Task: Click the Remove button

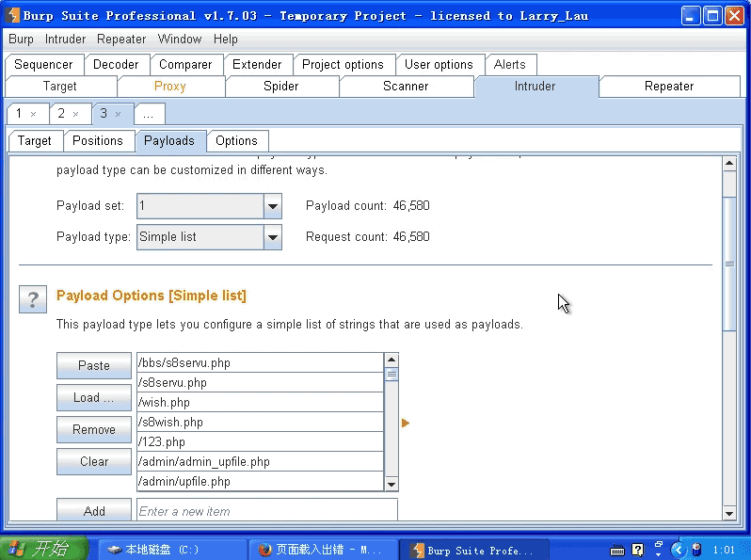Action: coord(94,430)
